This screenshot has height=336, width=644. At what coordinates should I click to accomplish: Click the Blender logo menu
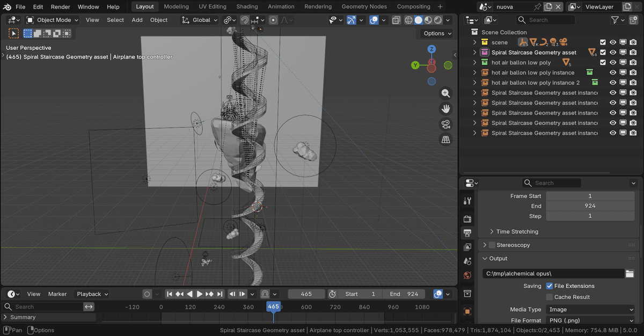pyautogui.click(x=6, y=6)
